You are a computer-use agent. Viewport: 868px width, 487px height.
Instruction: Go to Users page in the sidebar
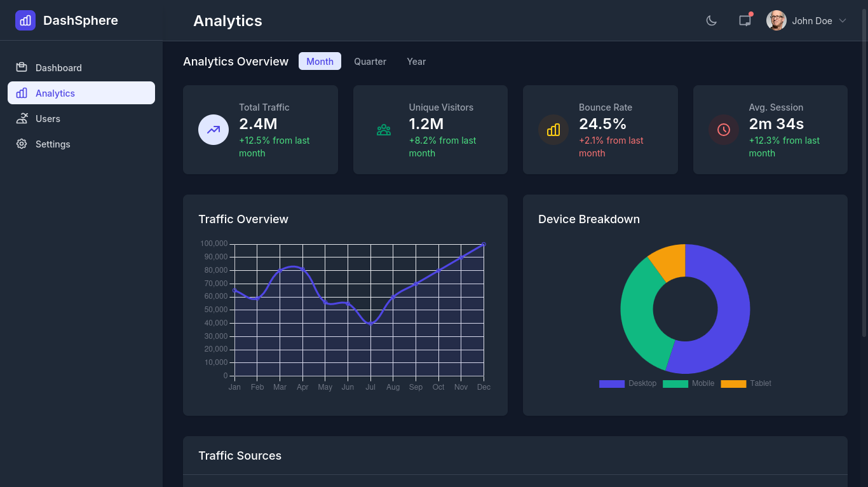pyautogui.click(x=81, y=118)
